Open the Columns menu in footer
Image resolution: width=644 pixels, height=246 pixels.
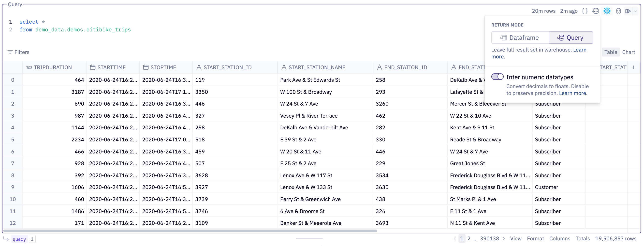point(559,238)
